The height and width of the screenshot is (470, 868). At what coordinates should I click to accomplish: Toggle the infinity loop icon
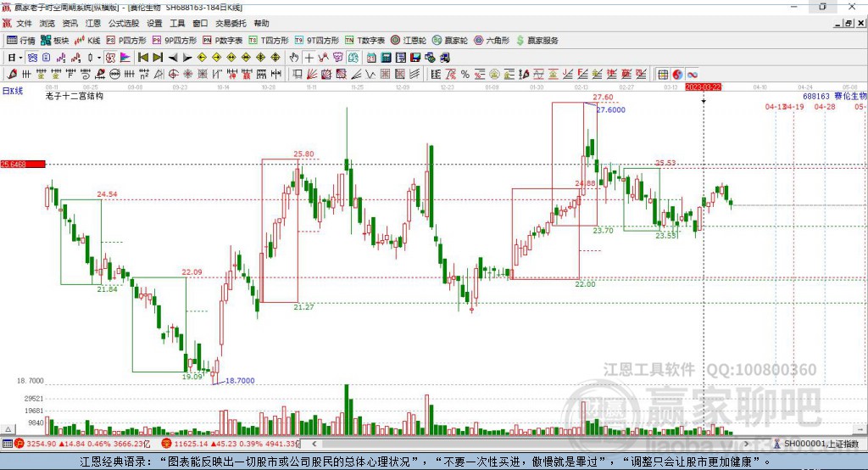point(693,75)
